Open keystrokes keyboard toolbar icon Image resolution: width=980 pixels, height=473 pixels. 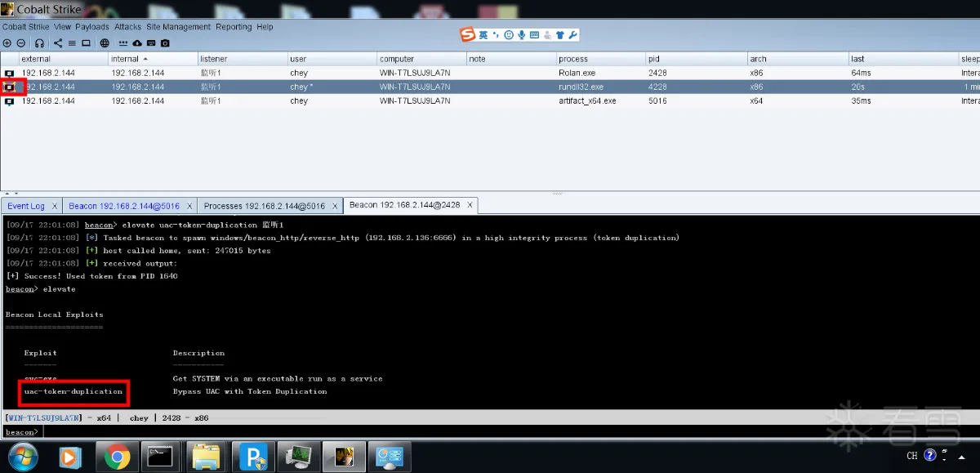151,43
